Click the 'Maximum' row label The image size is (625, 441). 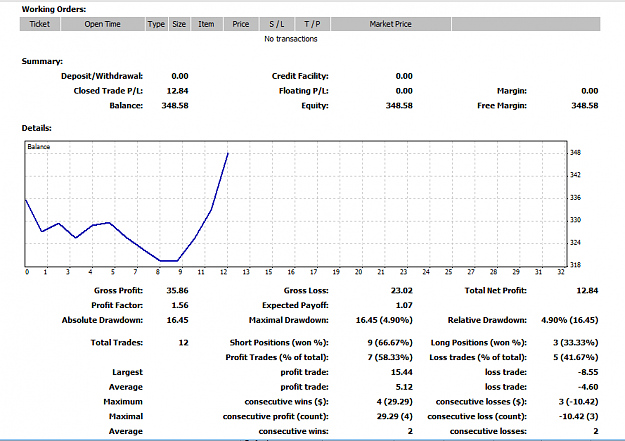pyautogui.click(x=123, y=402)
